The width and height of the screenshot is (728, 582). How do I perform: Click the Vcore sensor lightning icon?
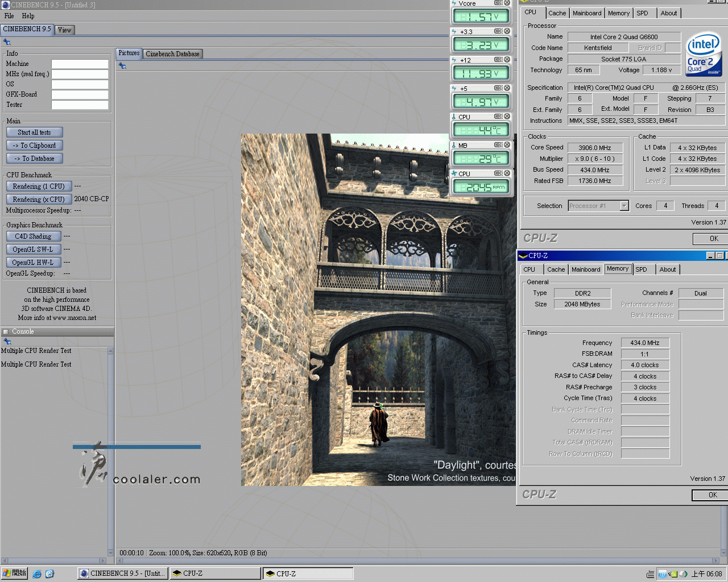(454, 3)
